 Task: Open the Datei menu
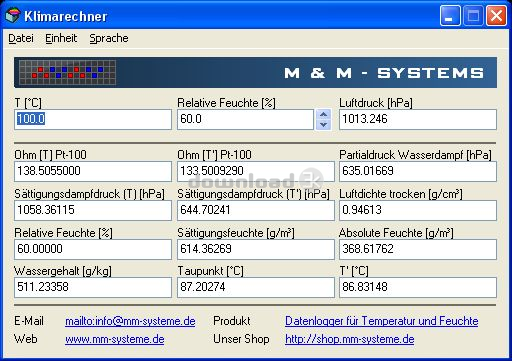pyautogui.click(x=21, y=38)
